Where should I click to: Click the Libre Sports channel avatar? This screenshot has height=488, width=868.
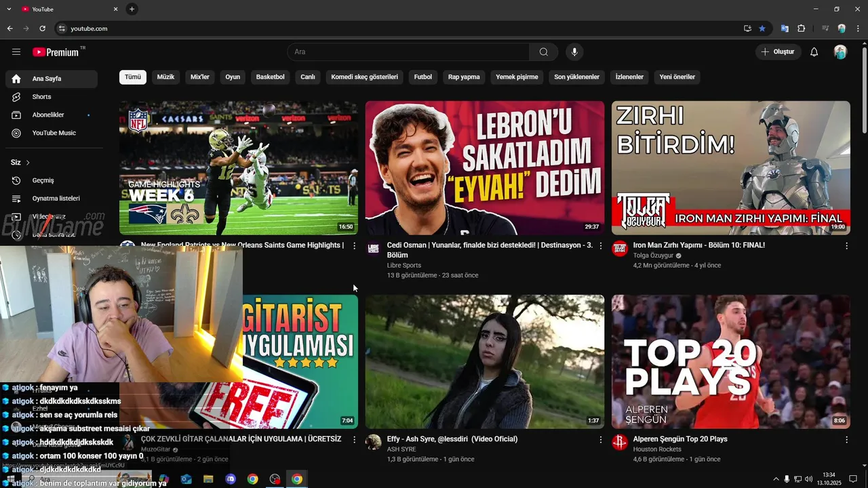point(374,249)
